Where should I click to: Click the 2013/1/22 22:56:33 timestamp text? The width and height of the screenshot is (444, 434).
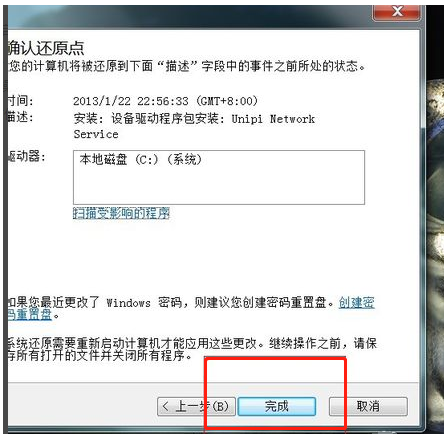point(165,101)
